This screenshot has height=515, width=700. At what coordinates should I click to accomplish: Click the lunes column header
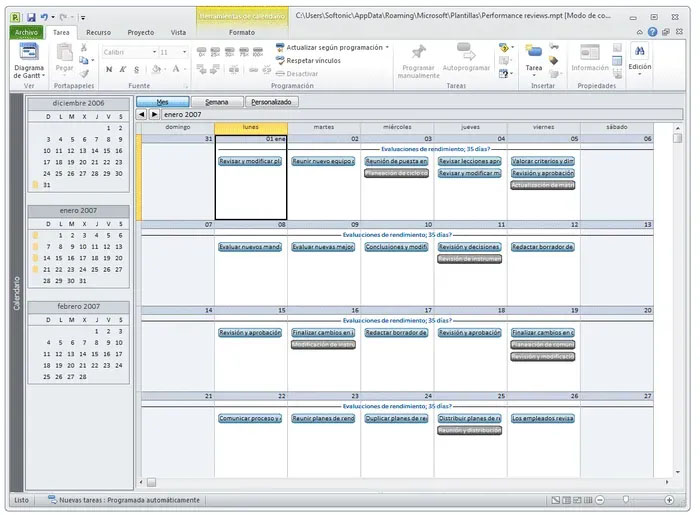pyautogui.click(x=251, y=127)
